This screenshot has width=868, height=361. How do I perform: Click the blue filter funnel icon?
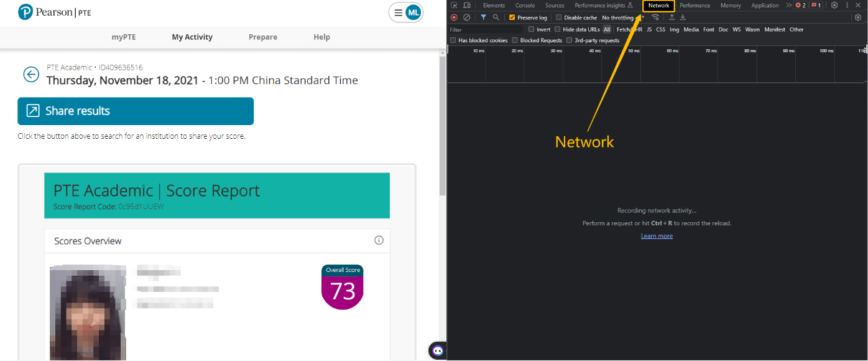[483, 17]
